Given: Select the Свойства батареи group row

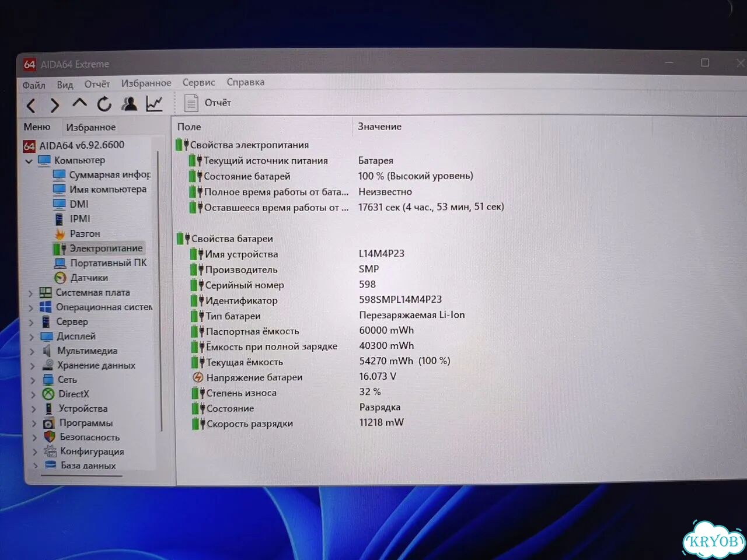Looking at the screenshot, I should click(x=225, y=239).
